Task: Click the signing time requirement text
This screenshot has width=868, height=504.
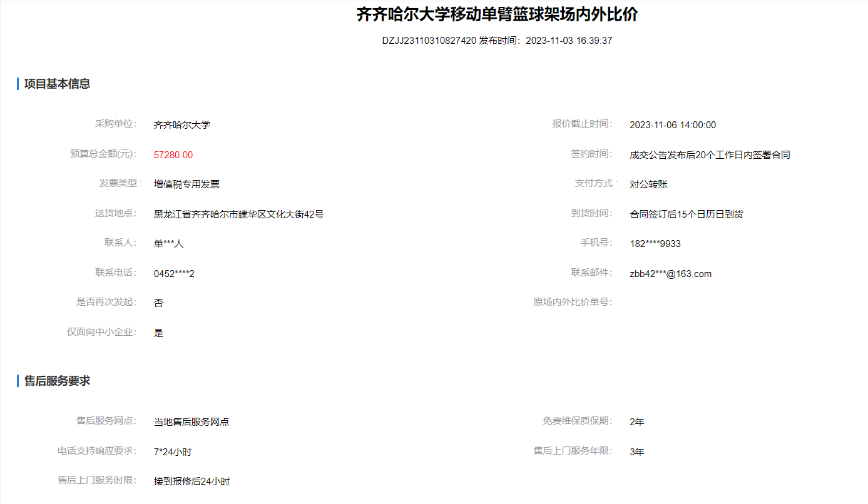Action: (x=710, y=155)
